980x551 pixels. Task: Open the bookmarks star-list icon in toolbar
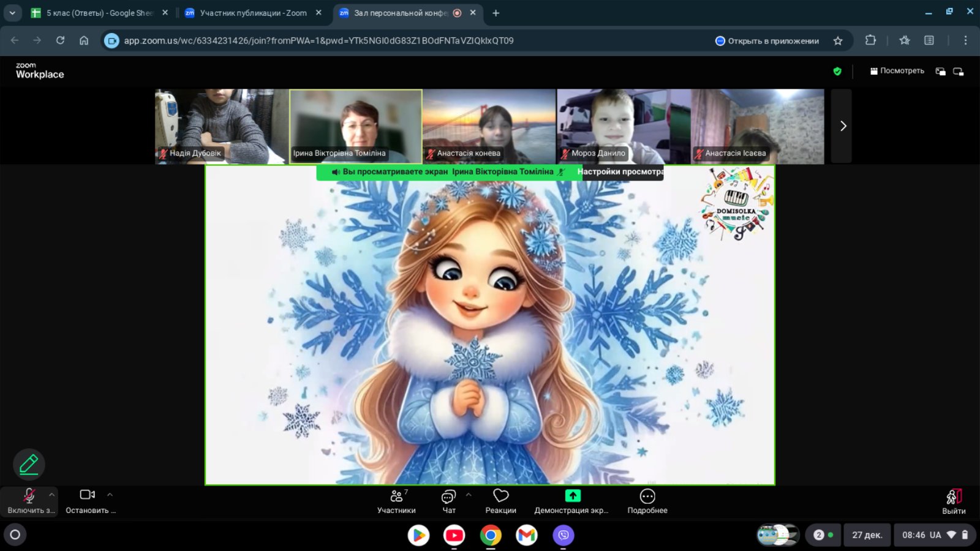[x=905, y=40]
